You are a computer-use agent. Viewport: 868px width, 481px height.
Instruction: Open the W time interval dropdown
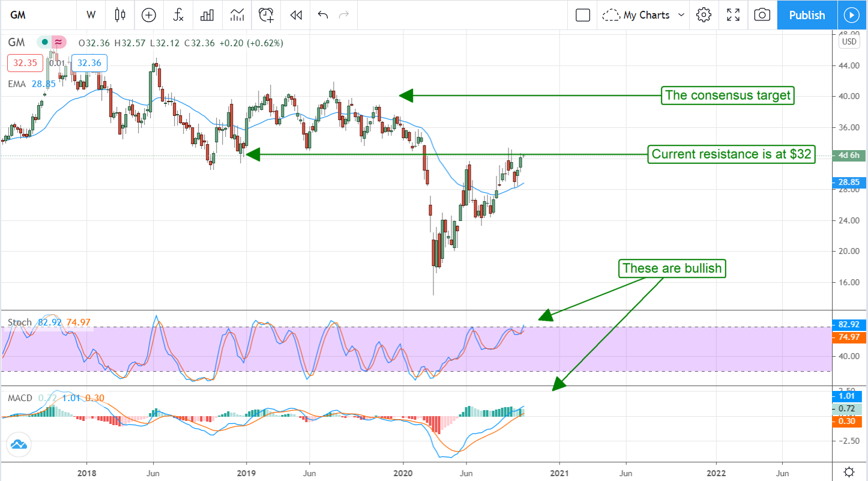(91, 15)
